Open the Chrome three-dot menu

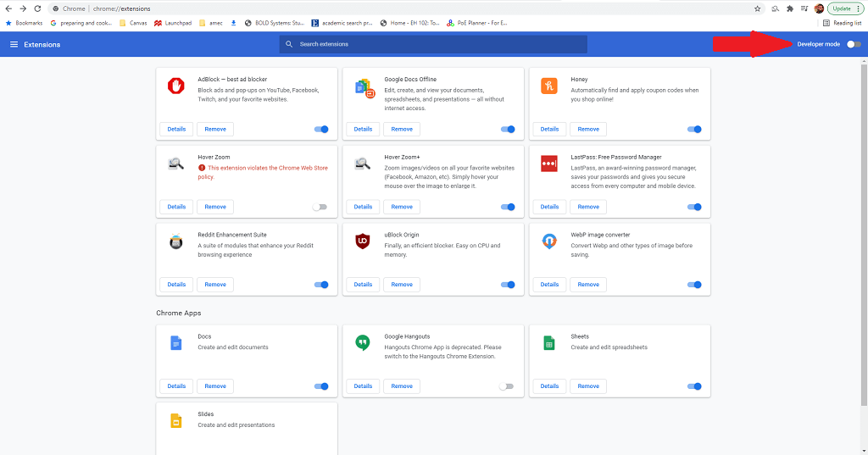coord(860,8)
